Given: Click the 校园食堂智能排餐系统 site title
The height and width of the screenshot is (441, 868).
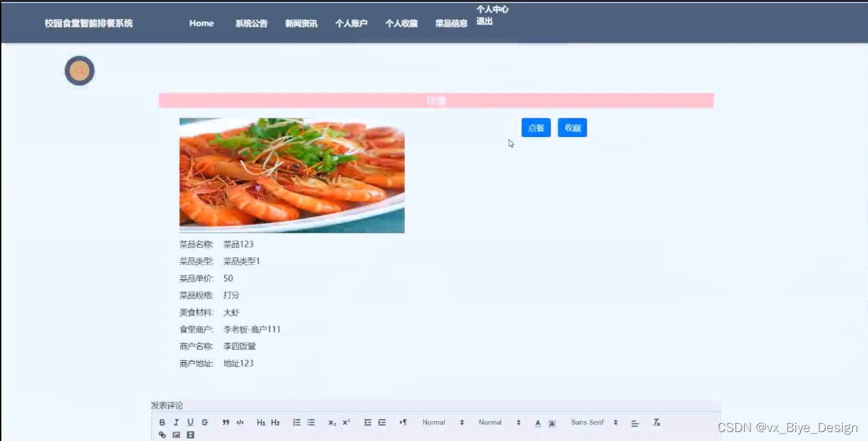Looking at the screenshot, I should tap(89, 23).
